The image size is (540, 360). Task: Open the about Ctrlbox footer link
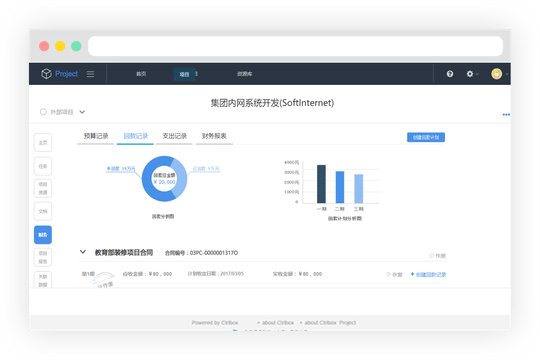coord(278,323)
